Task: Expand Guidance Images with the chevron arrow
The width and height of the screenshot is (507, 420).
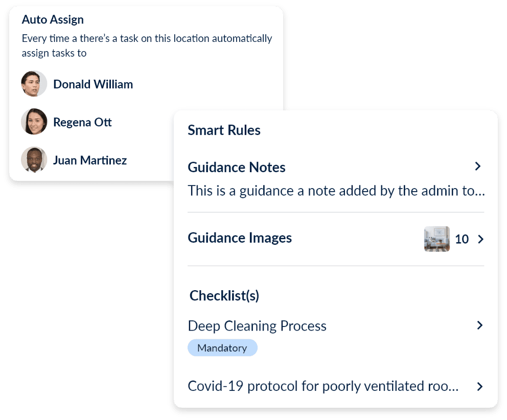Action: tap(480, 239)
